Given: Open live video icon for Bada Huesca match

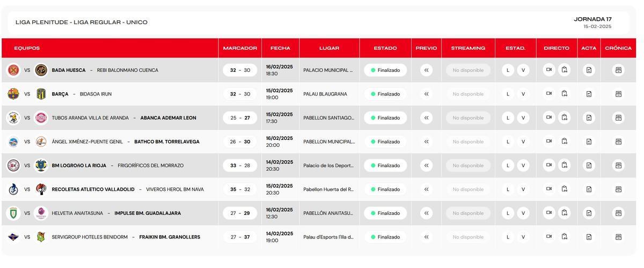Looking at the screenshot, I should pos(549,70).
